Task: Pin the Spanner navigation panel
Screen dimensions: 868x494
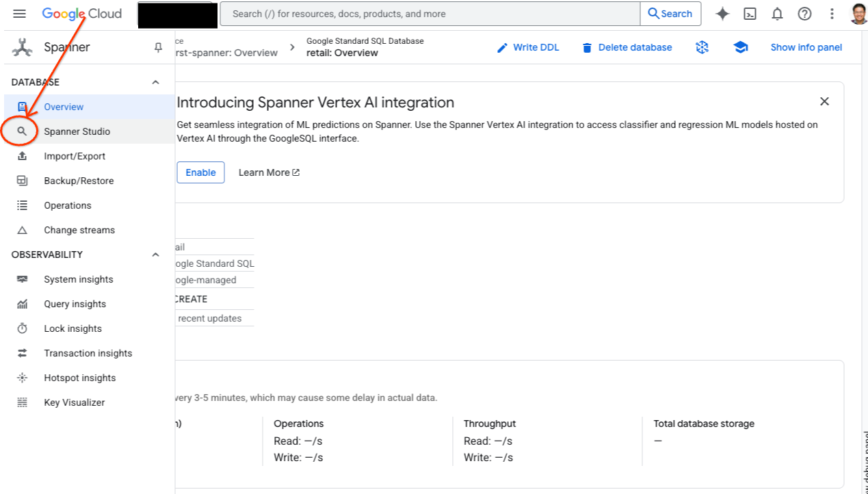Action: point(158,47)
